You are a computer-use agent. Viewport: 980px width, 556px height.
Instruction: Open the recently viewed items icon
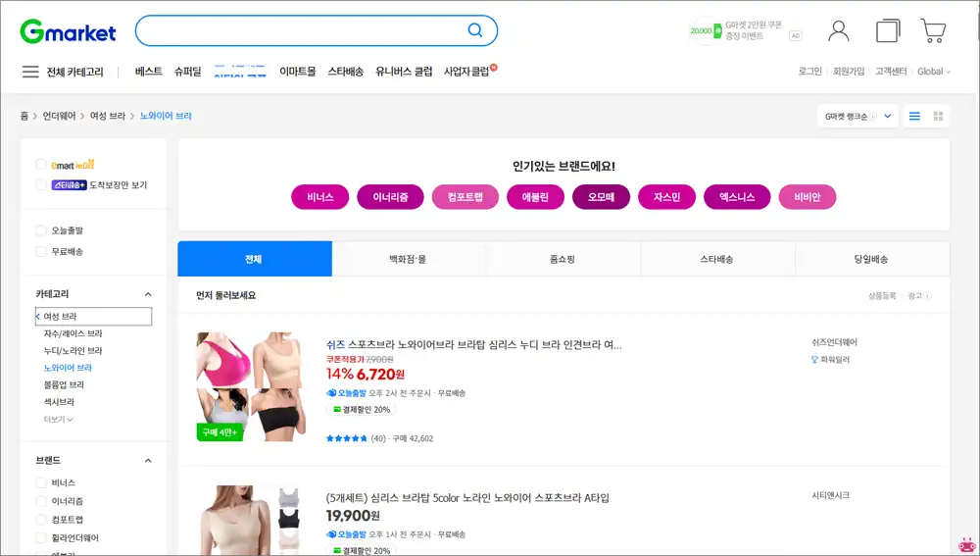point(888,30)
